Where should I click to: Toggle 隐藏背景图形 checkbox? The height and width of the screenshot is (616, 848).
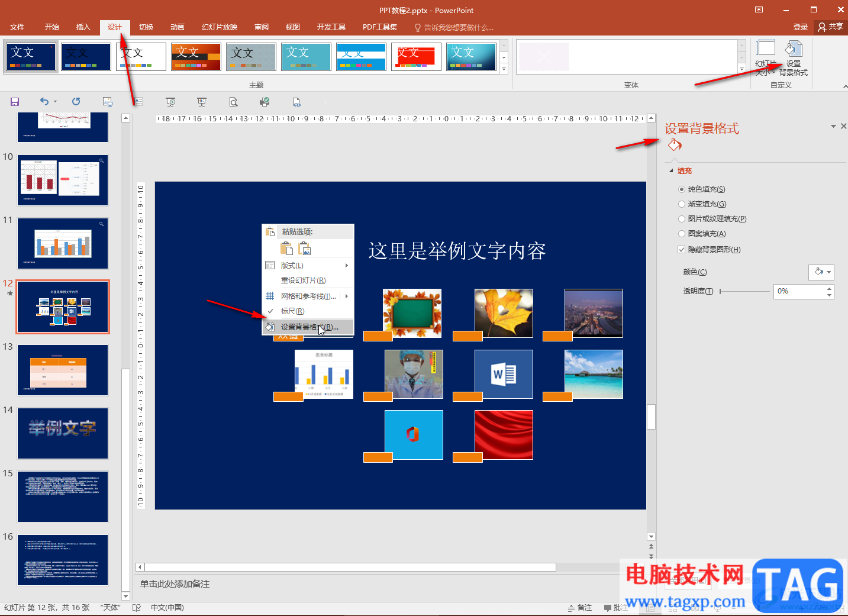[682, 250]
